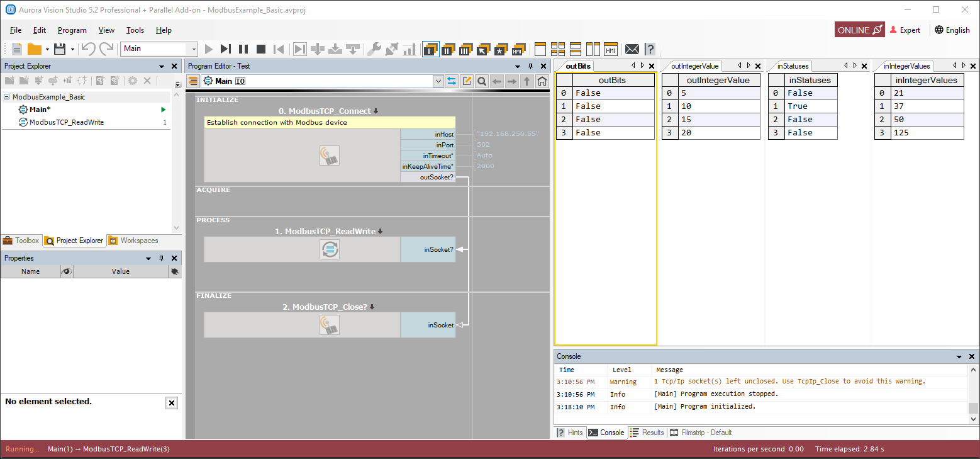
Task: Toggle the ONLINE connection mode
Action: (860, 30)
